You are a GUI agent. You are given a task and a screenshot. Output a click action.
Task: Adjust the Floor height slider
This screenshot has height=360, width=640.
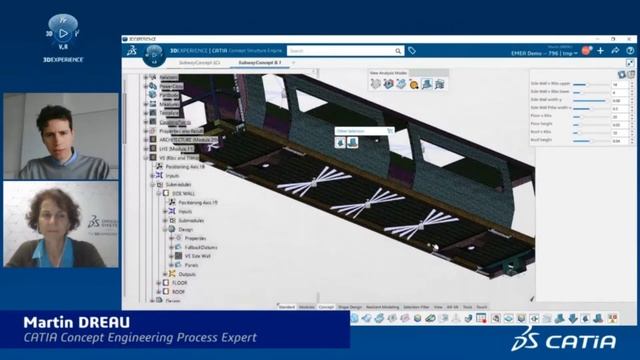590,124
